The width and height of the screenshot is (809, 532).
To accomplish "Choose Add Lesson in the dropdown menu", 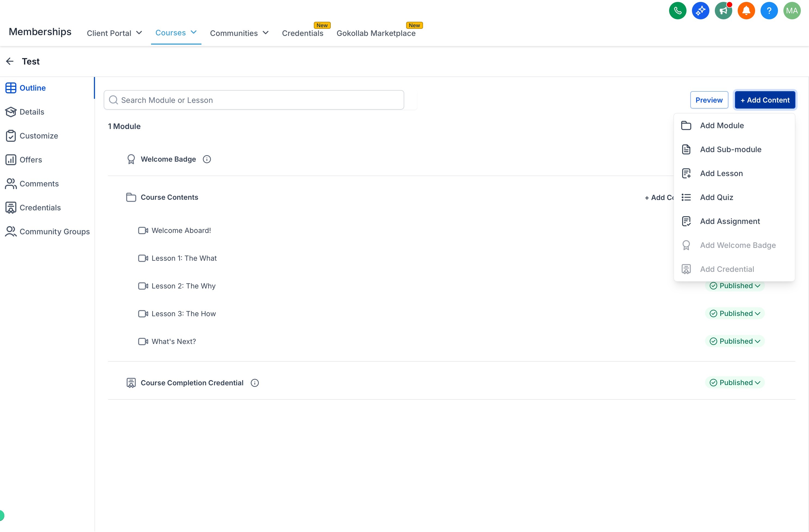I will tap(734, 174).
